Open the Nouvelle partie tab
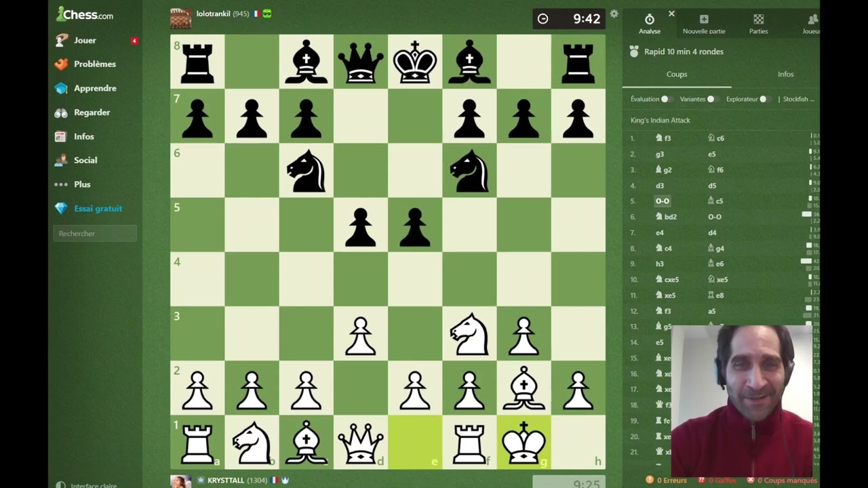868x488 pixels. click(704, 24)
